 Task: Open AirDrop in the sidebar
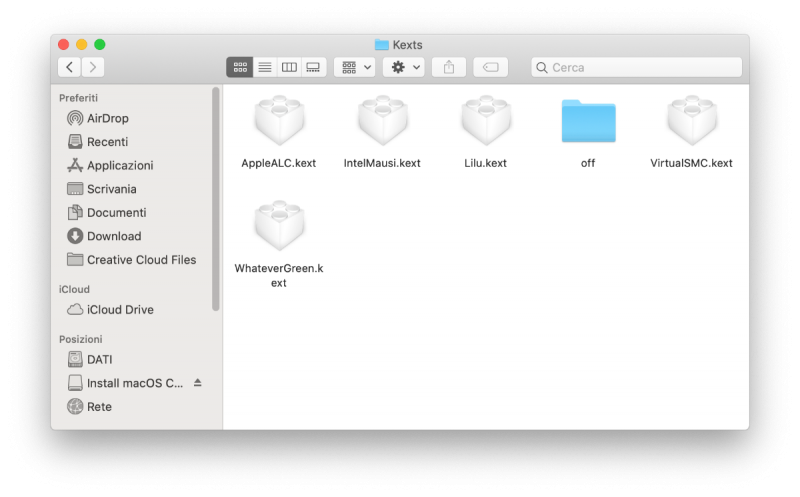coord(135,118)
